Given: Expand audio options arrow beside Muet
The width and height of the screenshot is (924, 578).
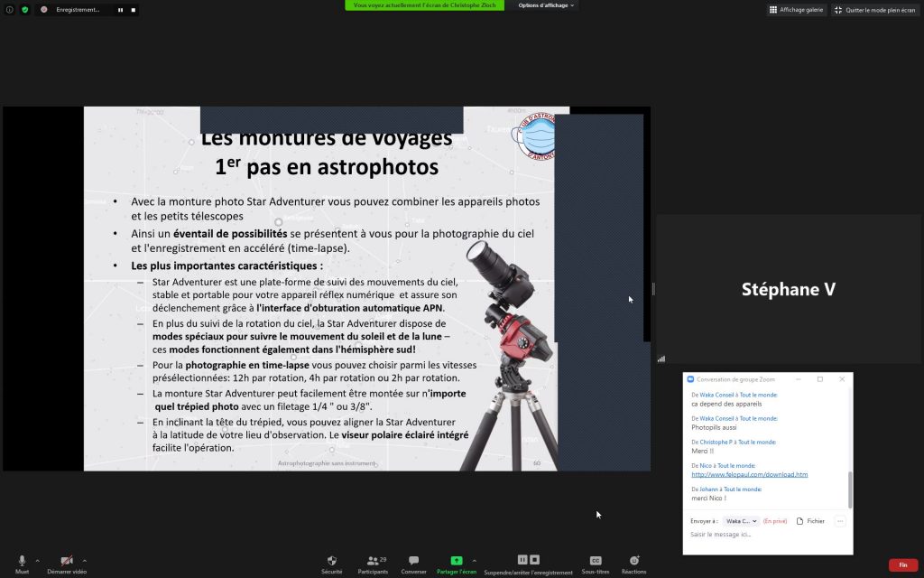Looking at the screenshot, I should (38, 560).
